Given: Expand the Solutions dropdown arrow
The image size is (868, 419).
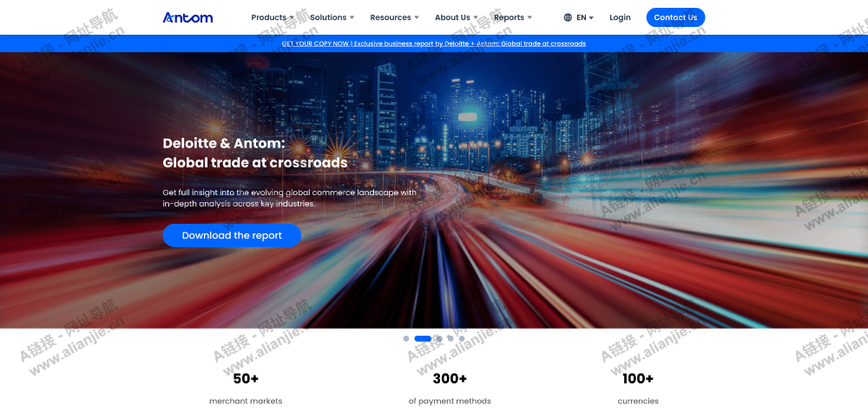Looking at the screenshot, I should pyautogui.click(x=352, y=17).
